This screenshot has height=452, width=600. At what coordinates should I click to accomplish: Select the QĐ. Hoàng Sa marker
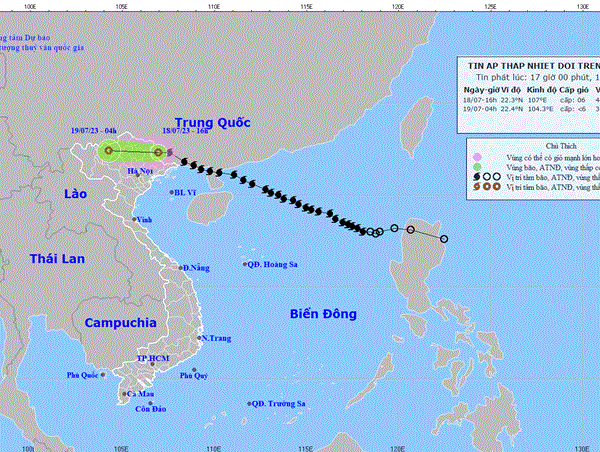pyautogui.click(x=247, y=264)
